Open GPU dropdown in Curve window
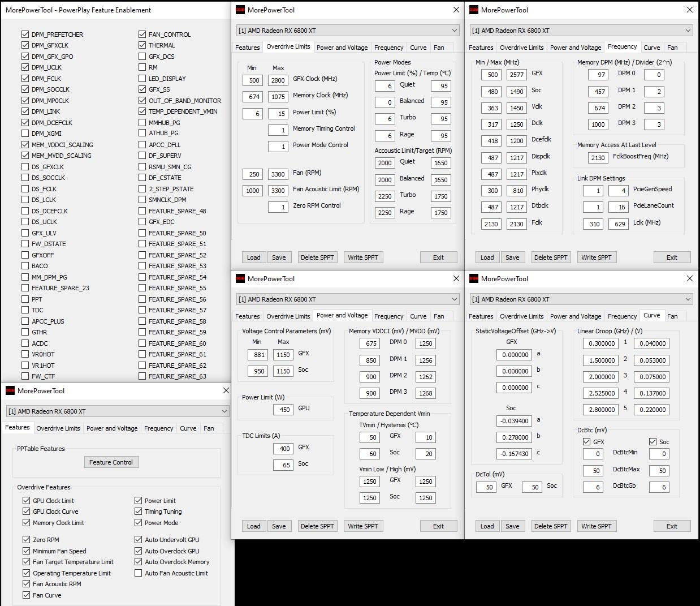Image resolution: width=700 pixels, height=606 pixels. click(x=581, y=299)
